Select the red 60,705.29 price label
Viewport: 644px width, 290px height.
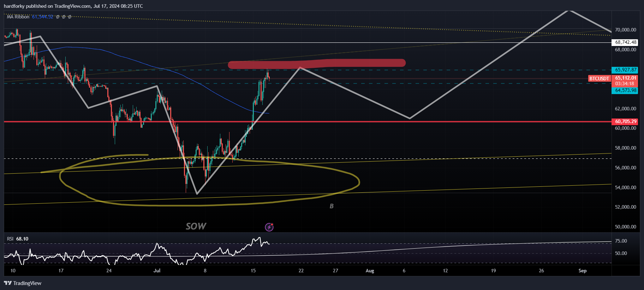625,122
